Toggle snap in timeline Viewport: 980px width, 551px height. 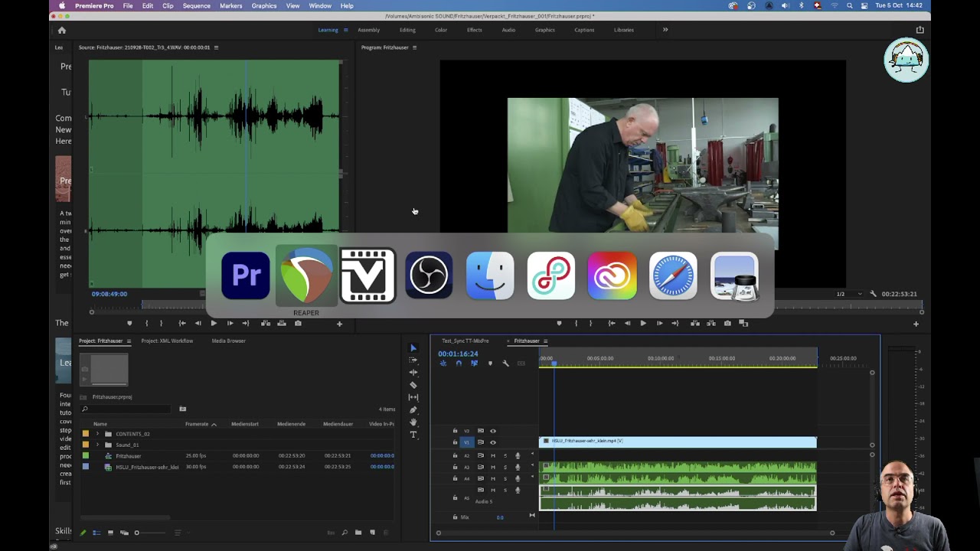pos(459,364)
